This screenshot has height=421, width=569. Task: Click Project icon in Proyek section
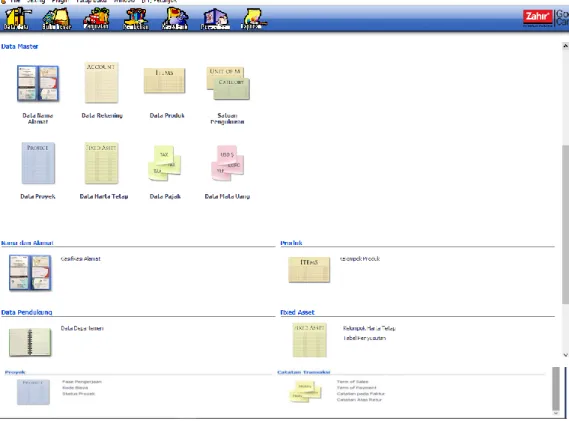[x=33, y=392]
